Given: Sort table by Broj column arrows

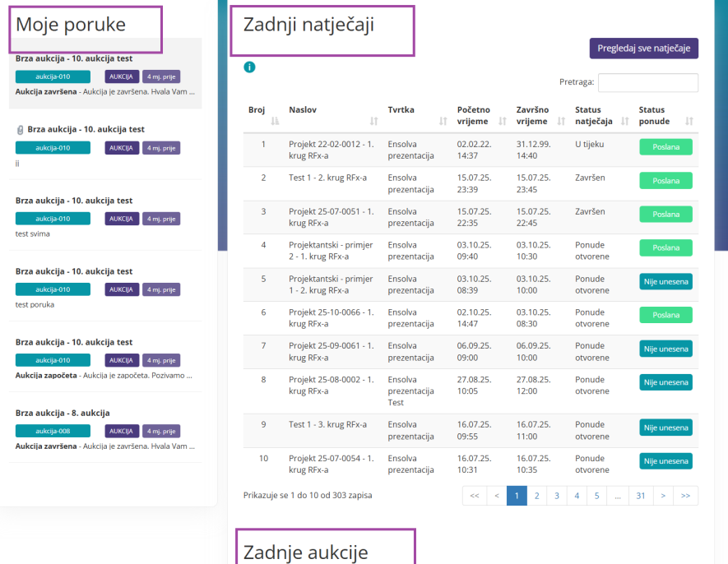Looking at the screenshot, I should click(x=275, y=121).
